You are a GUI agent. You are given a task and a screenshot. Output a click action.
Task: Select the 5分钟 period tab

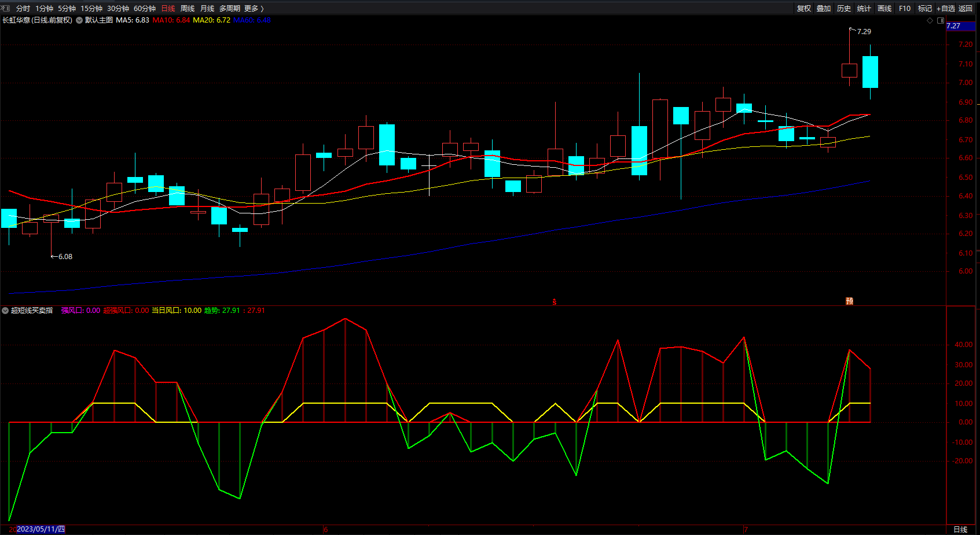pos(67,9)
